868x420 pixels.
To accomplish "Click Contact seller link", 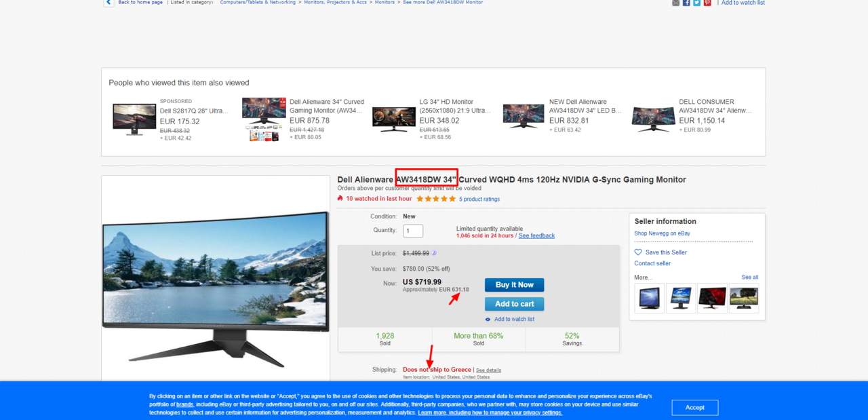I will (x=652, y=263).
